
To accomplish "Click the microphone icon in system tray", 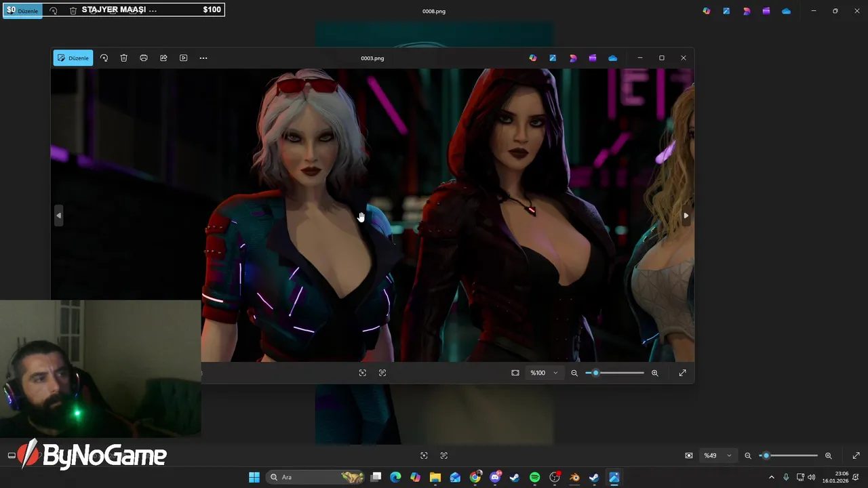I will click(786, 477).
